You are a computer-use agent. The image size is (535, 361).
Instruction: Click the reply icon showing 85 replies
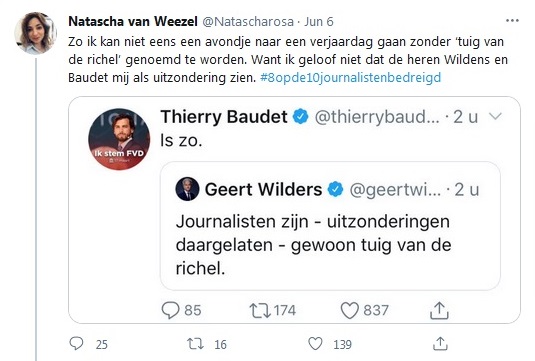tap(170, 311)
